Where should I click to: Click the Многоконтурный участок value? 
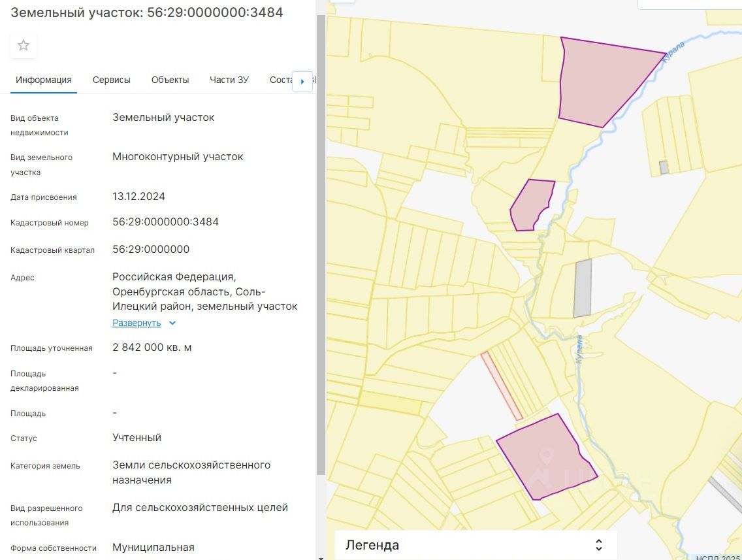(x=178, y=157)
